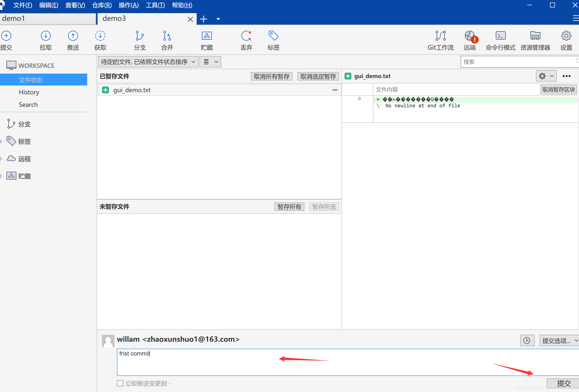Click the 搜索 search field
Screen dimensions: 579x392
click(518, 62)
